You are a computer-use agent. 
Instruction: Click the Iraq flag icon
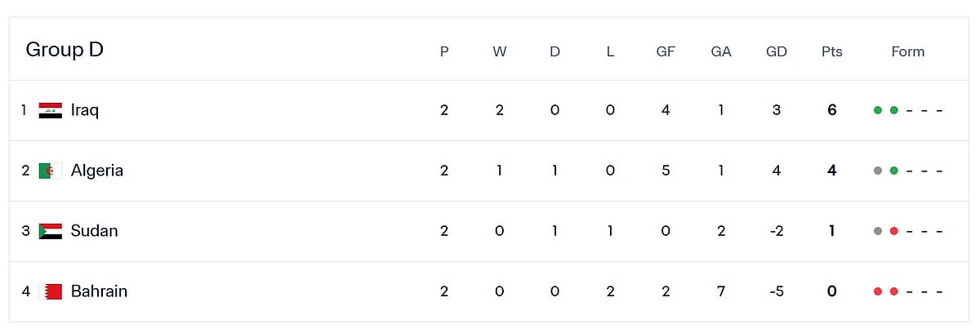point(51,110)
